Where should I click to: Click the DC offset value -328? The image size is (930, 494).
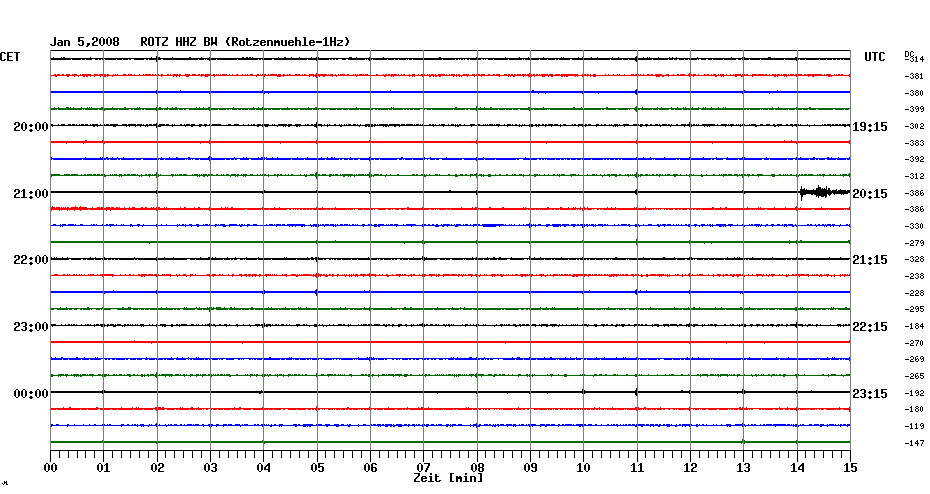click(x=914, y=260)
